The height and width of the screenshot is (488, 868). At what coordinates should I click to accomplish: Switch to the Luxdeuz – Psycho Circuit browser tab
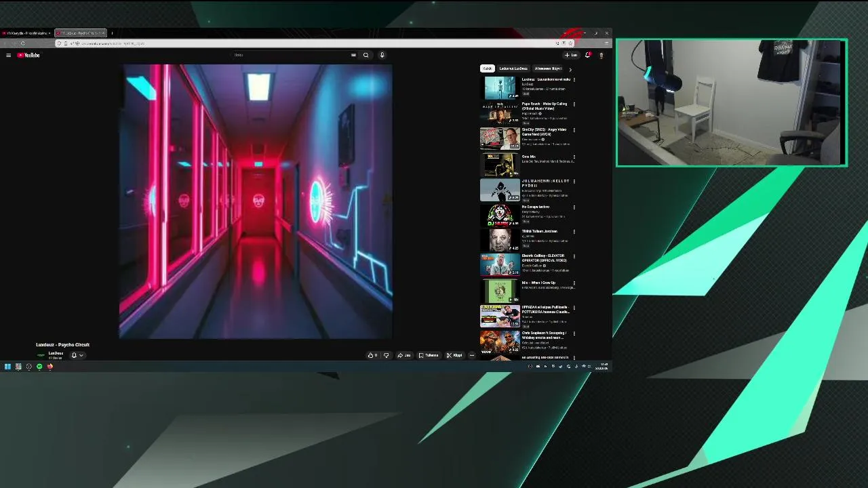pos(81,33)
